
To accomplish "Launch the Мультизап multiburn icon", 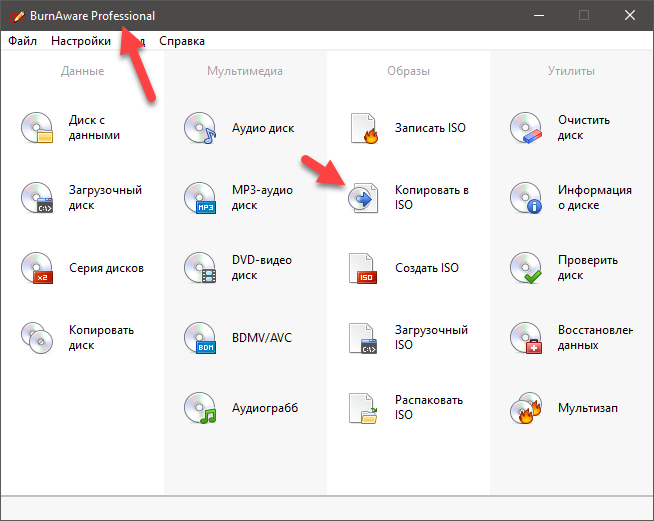I will (x=526, y=408).
